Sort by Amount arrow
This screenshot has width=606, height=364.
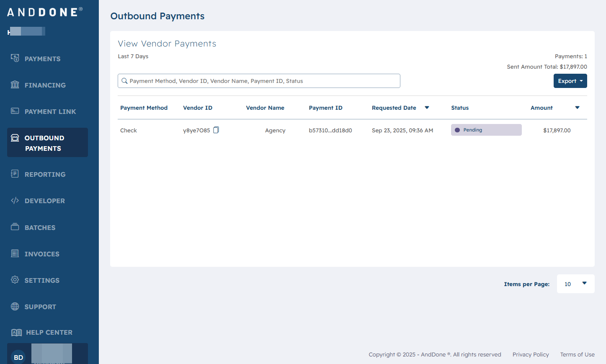[x=577, y=108]
